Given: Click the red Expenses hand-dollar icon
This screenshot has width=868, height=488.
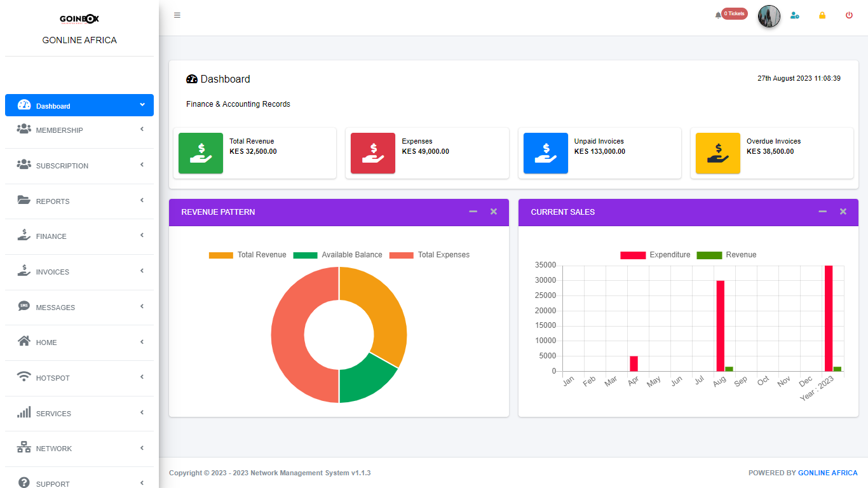Looking at the screenshot, I should [x=373, y=153].
